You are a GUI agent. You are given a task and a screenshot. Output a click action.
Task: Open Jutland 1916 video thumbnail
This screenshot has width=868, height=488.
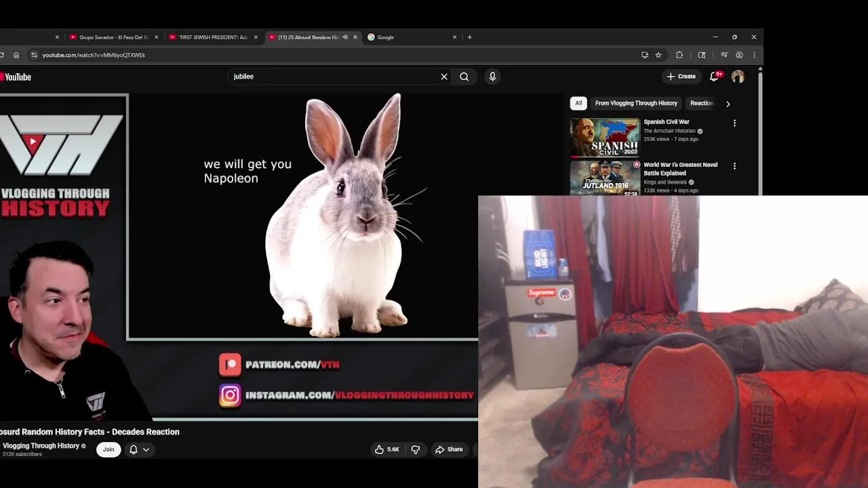605,178
